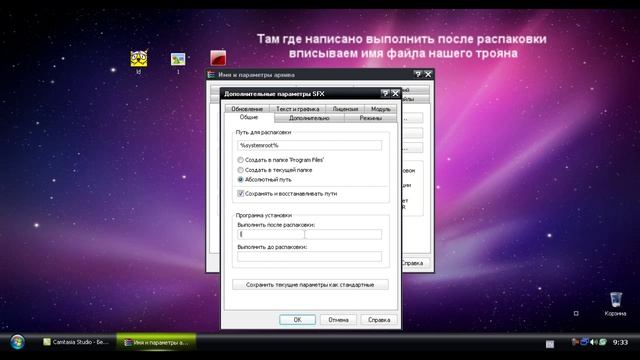Click the 9:33 taskbar clock
640x360 pixels.
(x=620, y=342)
